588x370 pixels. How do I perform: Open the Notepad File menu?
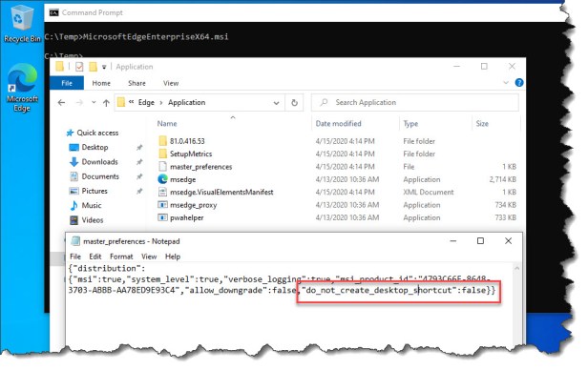click(75, 257)
